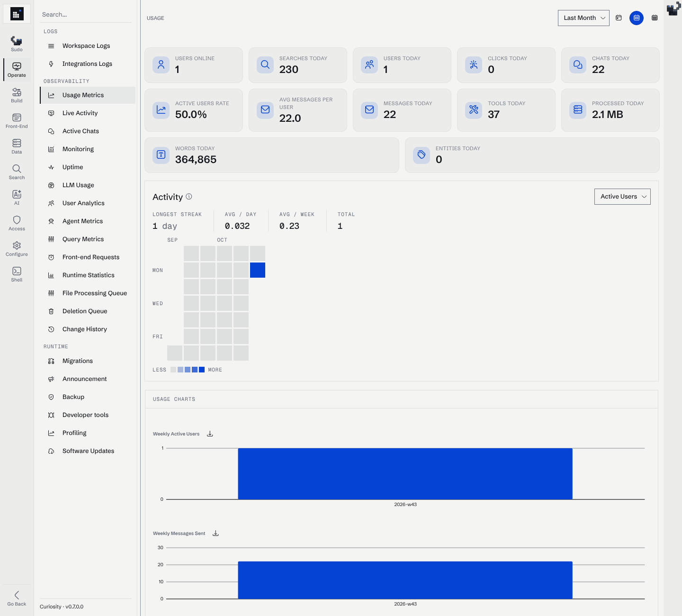Open Query Metrics
682x616 pixels.
88,239
